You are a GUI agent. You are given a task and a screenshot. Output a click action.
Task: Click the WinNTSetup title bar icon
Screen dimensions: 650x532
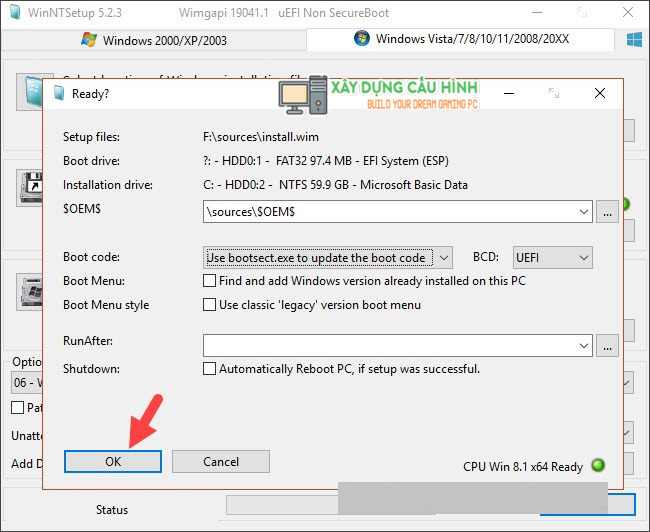click(15, 12)
